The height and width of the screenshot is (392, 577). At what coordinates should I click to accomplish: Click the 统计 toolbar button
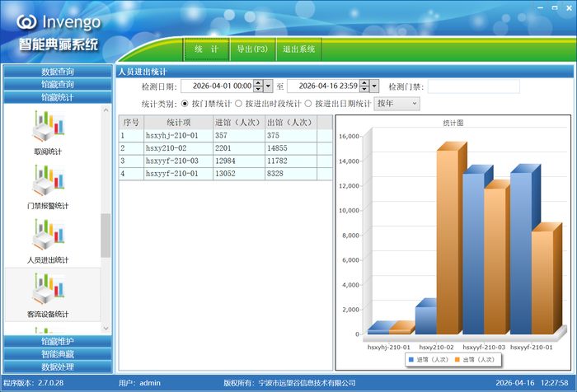coord(206,49)
